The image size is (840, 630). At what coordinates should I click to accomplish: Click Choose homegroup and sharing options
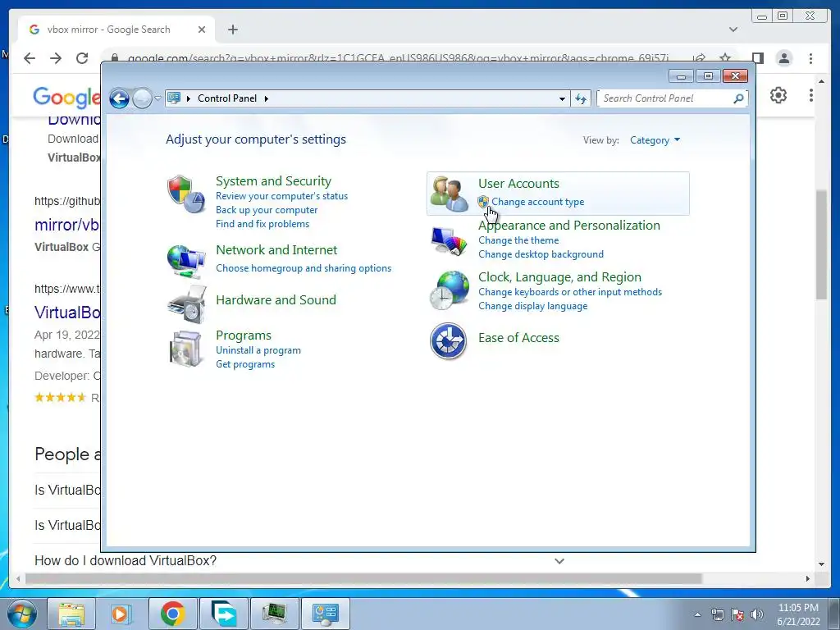click(304, 268)
